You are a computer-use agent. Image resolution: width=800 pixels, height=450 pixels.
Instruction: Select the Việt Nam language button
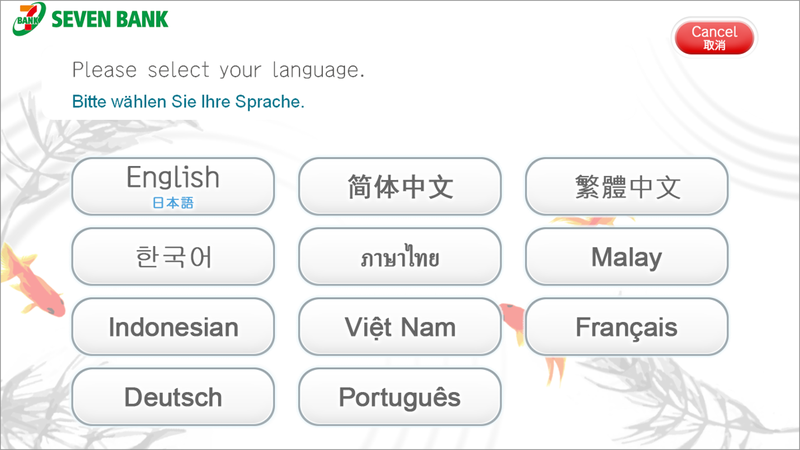coord(400,327)
